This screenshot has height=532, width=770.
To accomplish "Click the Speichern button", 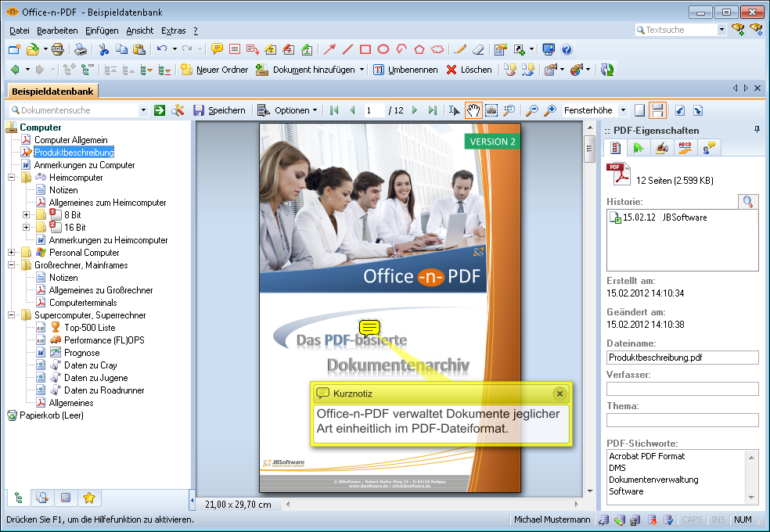I will tap(219, 110).
